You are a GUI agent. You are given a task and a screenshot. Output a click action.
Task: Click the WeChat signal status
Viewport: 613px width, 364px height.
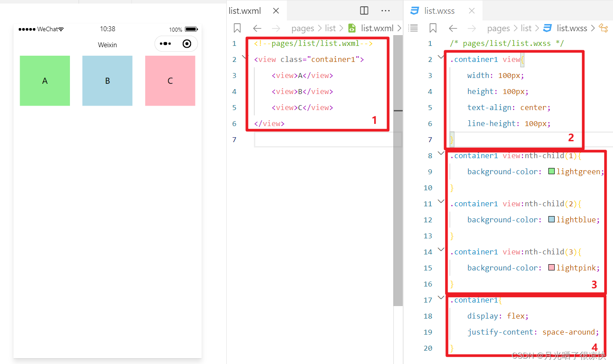41,29
